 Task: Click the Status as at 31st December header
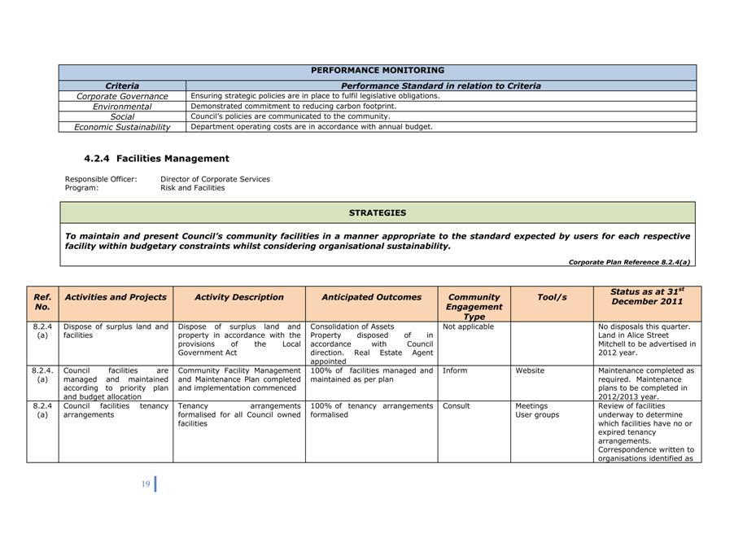pos(647,296)
